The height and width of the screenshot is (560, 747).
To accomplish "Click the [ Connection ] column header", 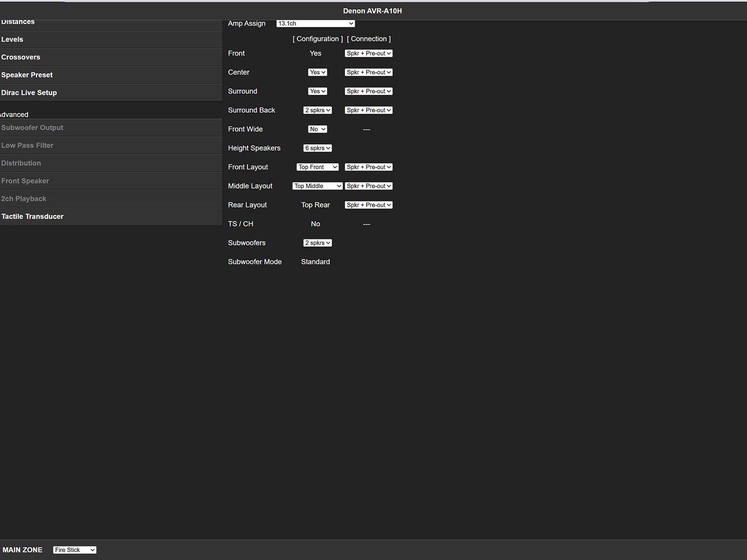I will click(369, 39).
